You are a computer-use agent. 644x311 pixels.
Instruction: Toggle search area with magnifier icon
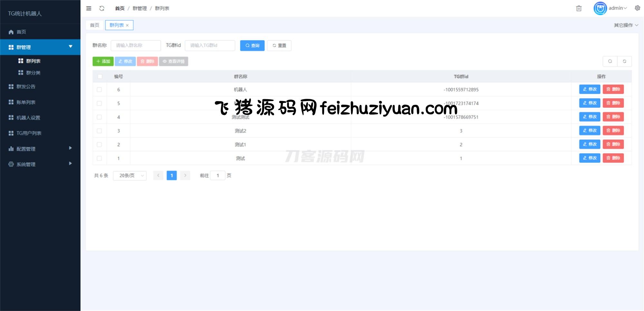tap(610, 61)
